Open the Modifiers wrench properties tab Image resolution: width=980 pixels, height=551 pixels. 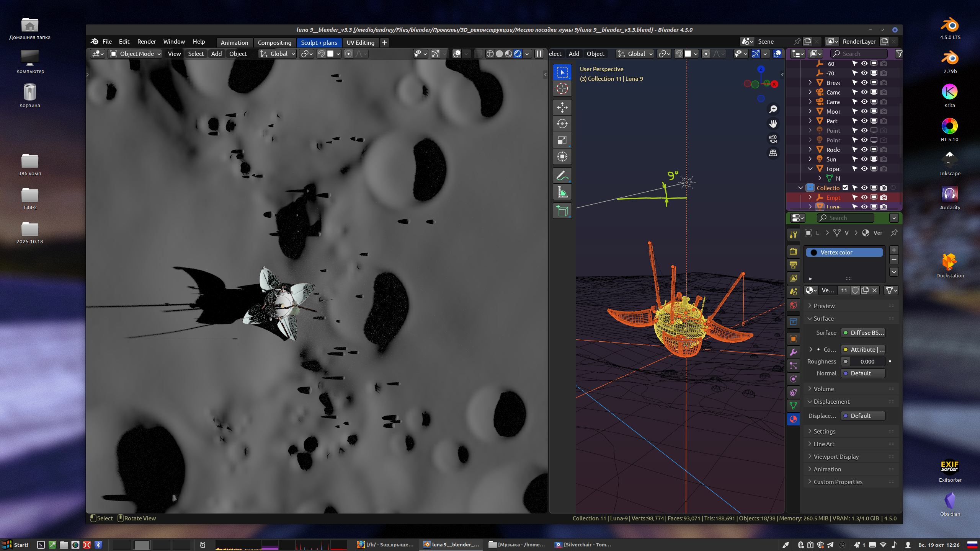tap(793, 352)
